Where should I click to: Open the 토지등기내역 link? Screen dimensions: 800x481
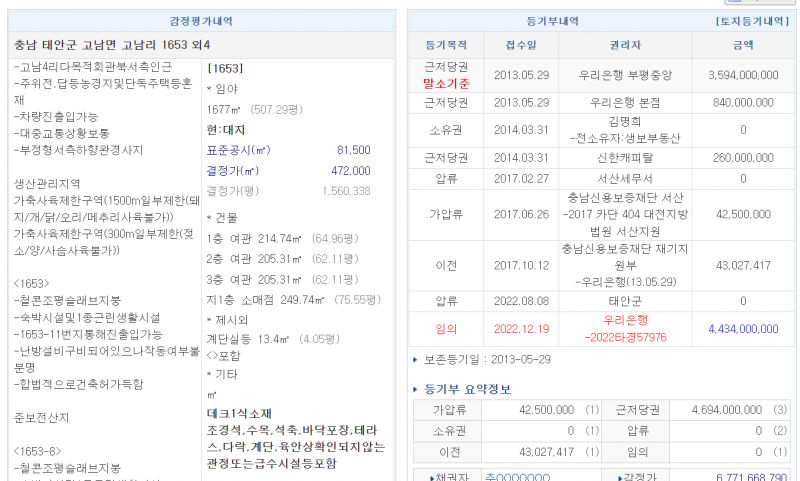point(754,21)
